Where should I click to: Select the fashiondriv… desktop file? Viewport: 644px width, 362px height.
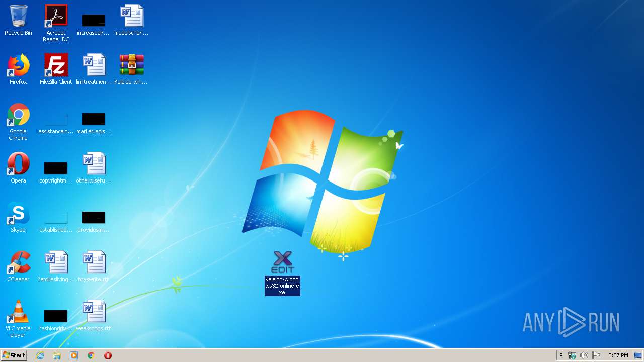coord(56,321)
